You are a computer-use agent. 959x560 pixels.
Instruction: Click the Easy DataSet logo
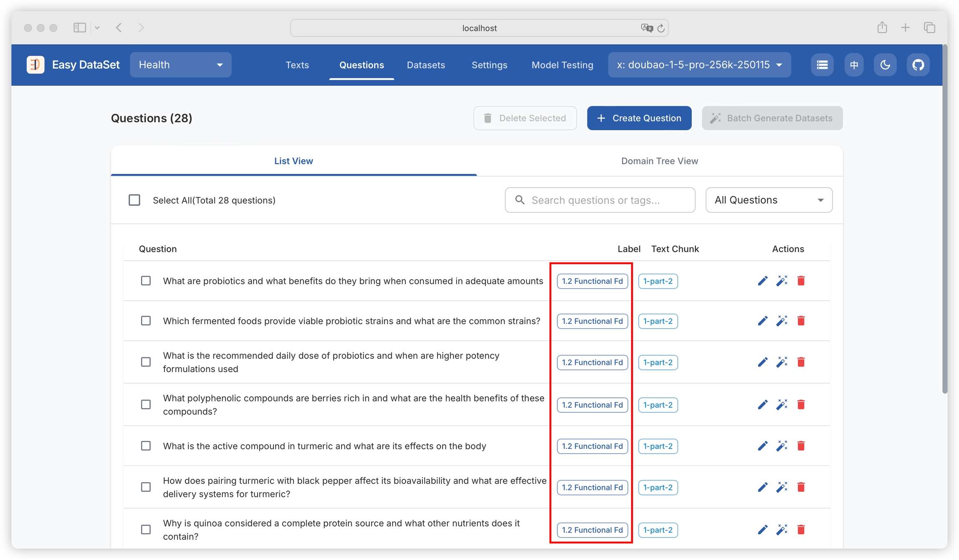pyautogui.click(x=35, y=65)
